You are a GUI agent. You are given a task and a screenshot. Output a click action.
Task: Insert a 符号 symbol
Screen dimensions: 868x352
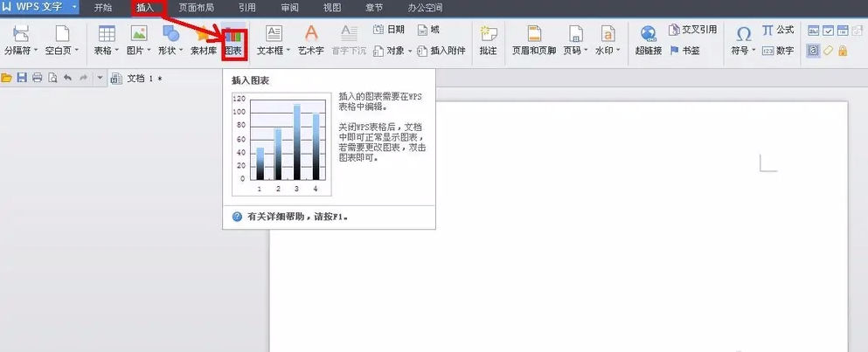[744, 40]
